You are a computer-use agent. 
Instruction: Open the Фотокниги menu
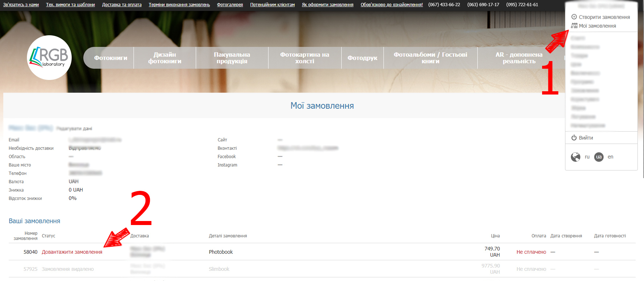point(111,58)
